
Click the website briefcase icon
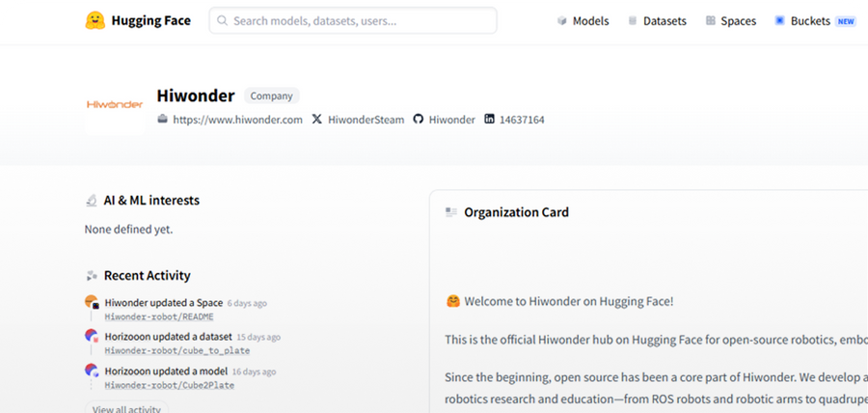click(162, 119)
